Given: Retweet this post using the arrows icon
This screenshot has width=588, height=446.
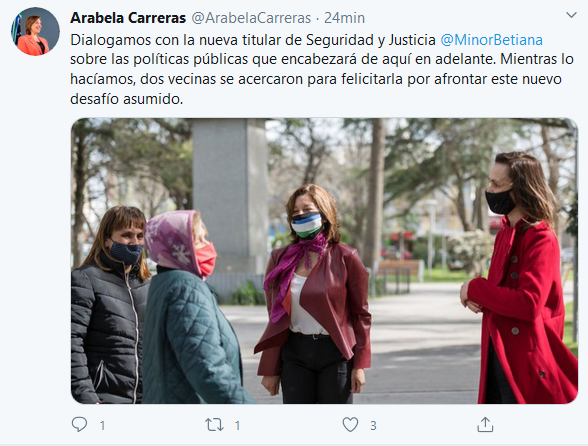Looking at the screenshot, I should point(214,425).
